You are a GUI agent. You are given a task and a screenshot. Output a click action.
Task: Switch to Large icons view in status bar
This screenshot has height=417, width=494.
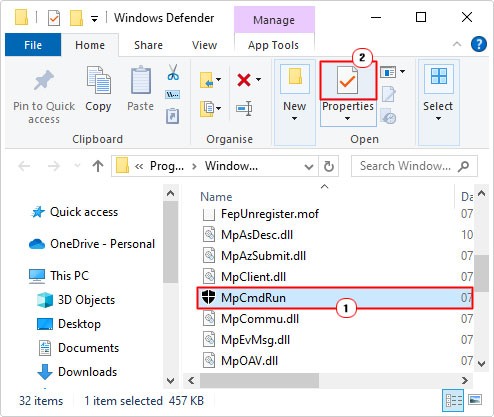click(475, 400)
